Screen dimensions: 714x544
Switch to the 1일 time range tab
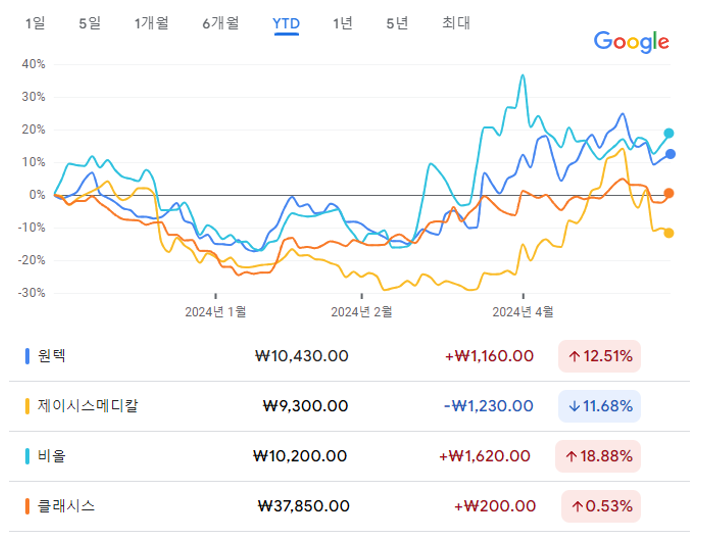point(35,23)
